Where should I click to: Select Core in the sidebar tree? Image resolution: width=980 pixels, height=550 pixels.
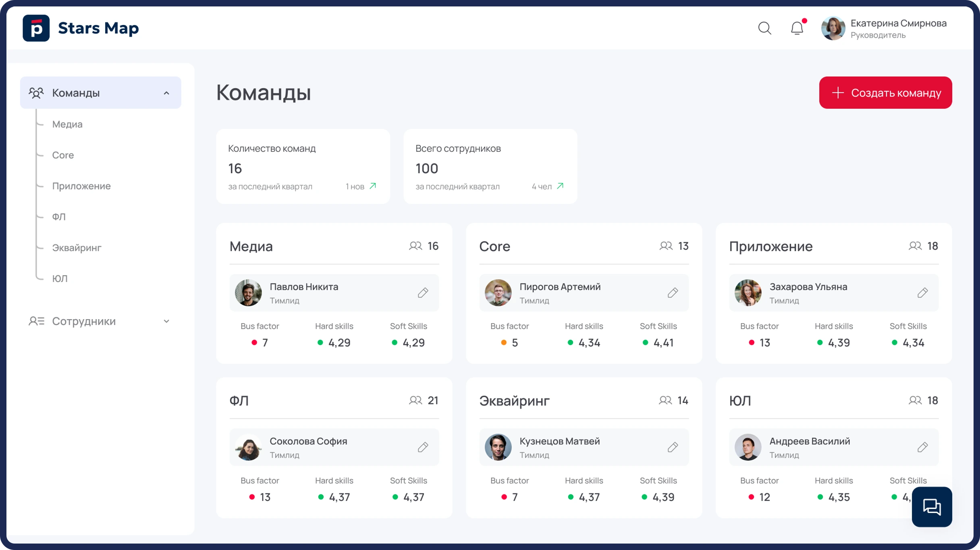click(63, 155)
